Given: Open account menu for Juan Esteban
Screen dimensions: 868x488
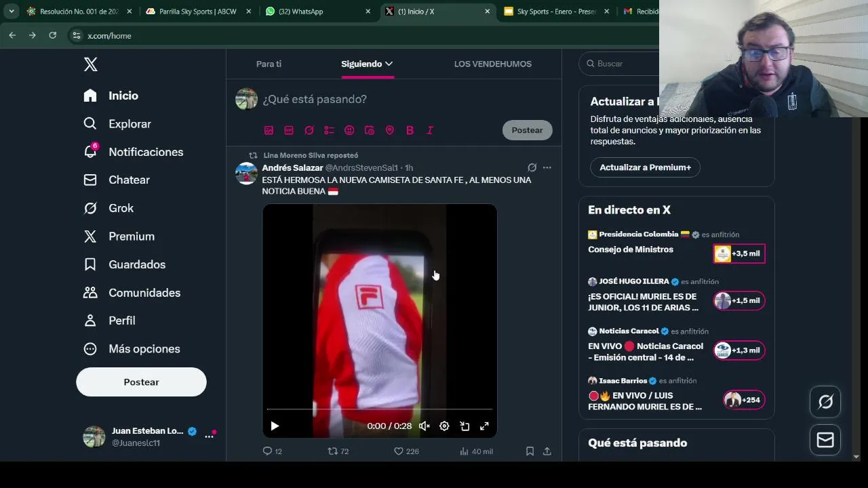Looking at the screenshot, I should [x=149, y=436].
